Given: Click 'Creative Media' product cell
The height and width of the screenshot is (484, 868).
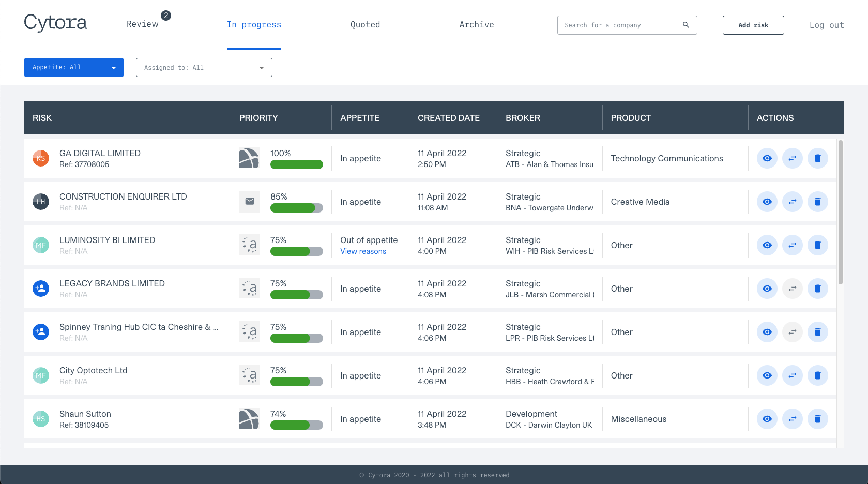Looking at the screenshot, I should point(640,202).
